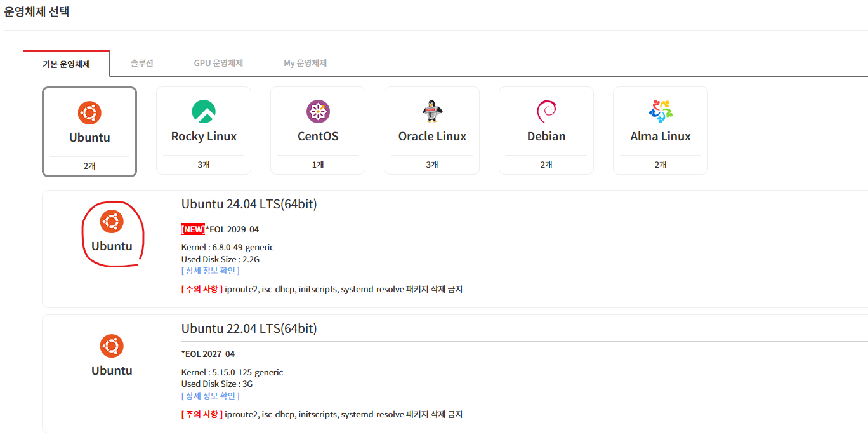Select the Rocky Linux OS card
Viewport: 868px width, 444px height.
click(x=204, y=130)
